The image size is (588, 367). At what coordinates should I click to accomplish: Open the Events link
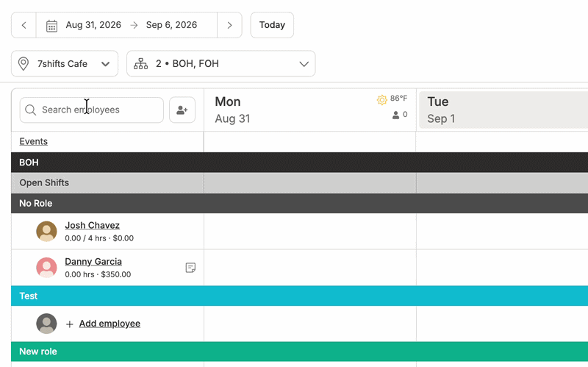pyautogui.click(x=33, y=141)
